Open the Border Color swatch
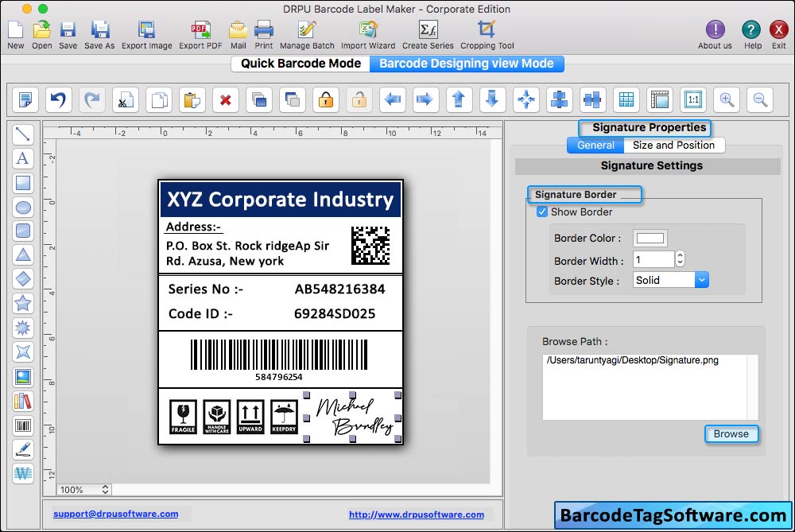795x532 pixels. click(650, 238)
